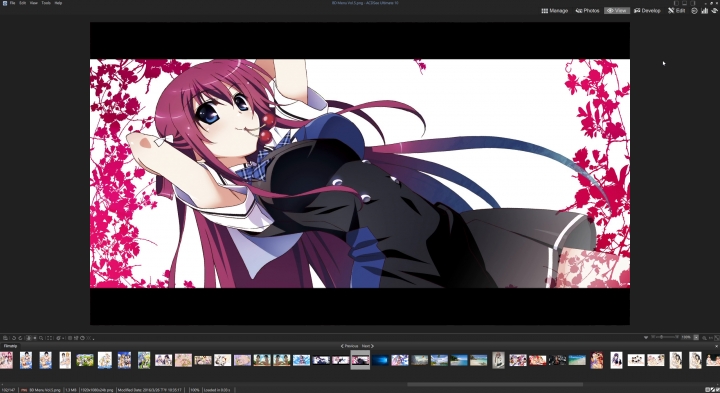Open the Tools menu
The height and width of the screenshot is (393, 720).
[46, 3]
